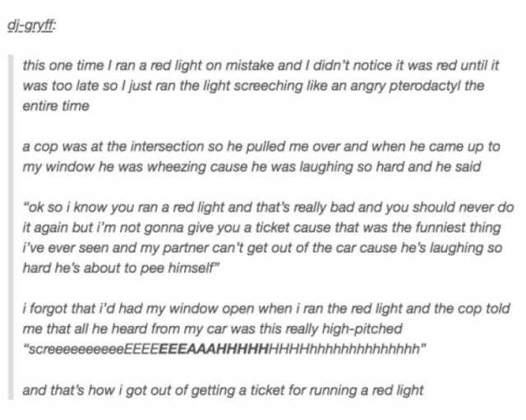Open the dj-gryff username link
The width and height of the screenshot is (526, 420).
pyautogui.click(x=32, y=25)
